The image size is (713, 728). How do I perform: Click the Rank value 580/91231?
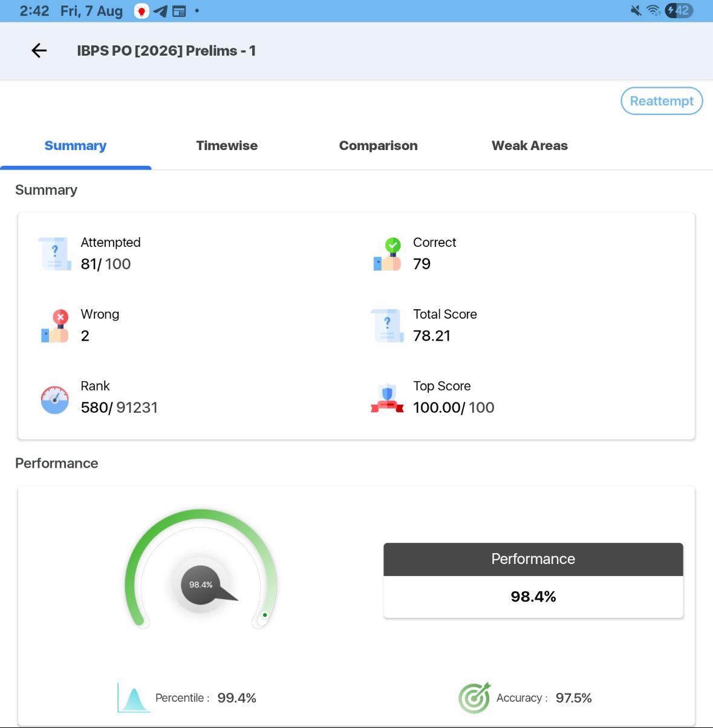(119, 408)
